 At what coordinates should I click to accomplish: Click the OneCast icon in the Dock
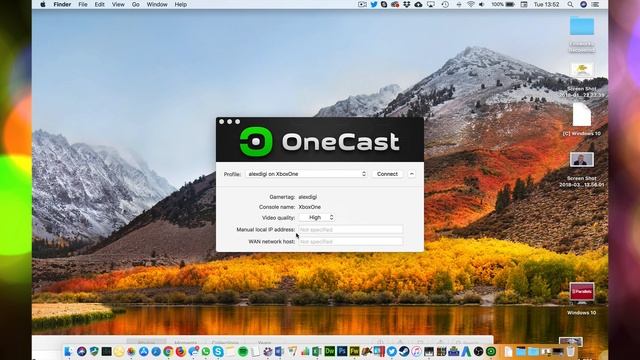pos(491,351)
